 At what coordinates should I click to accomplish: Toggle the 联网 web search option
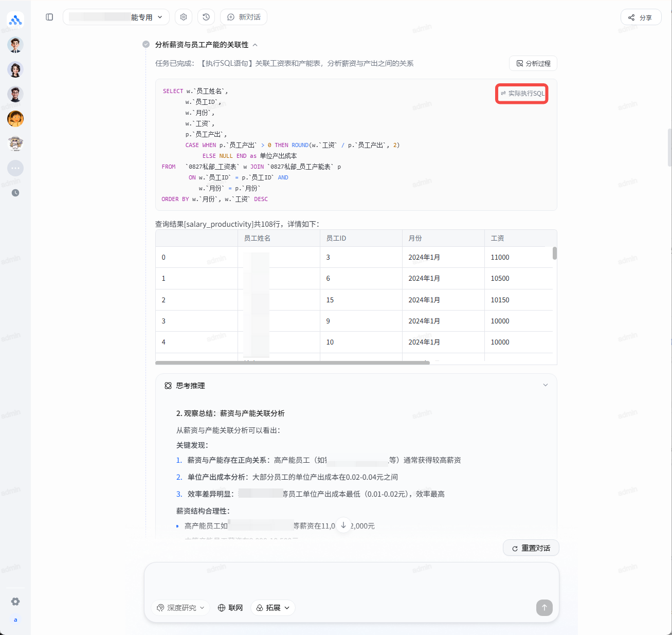[230, 608]
